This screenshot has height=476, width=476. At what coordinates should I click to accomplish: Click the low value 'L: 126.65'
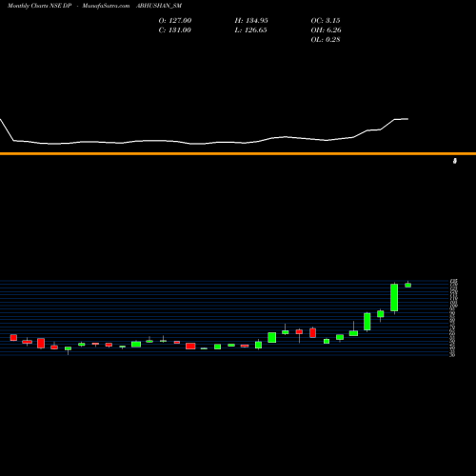point(250,30)
